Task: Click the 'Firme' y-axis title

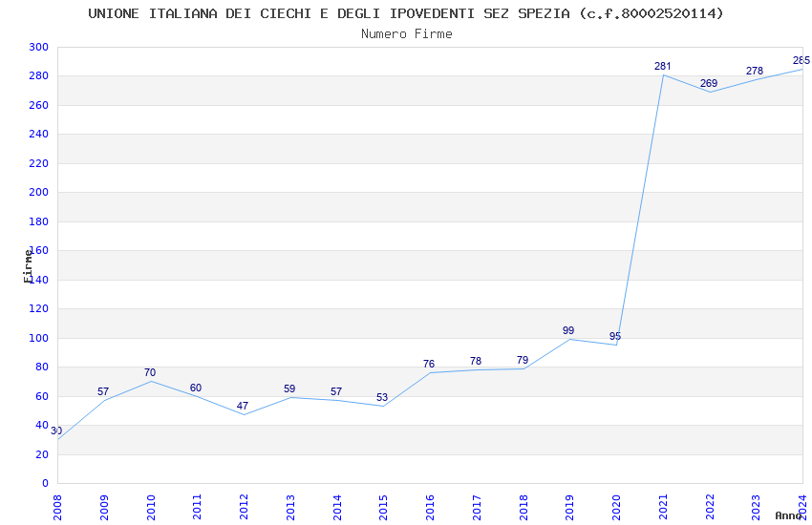Action: [28, 266]
